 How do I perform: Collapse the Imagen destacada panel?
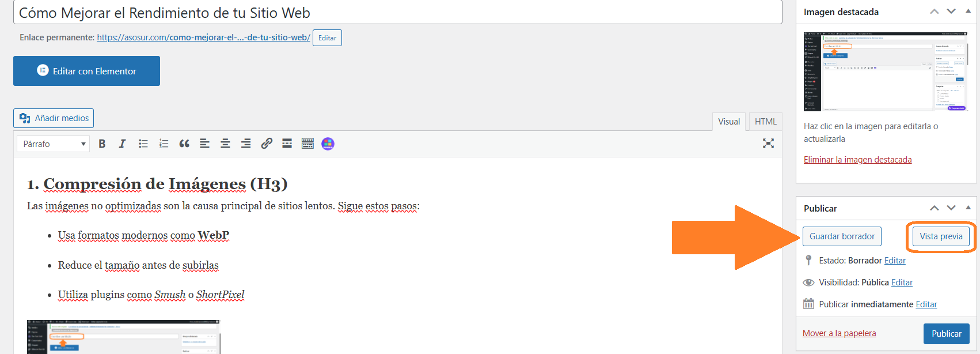[x=968, y=12]
